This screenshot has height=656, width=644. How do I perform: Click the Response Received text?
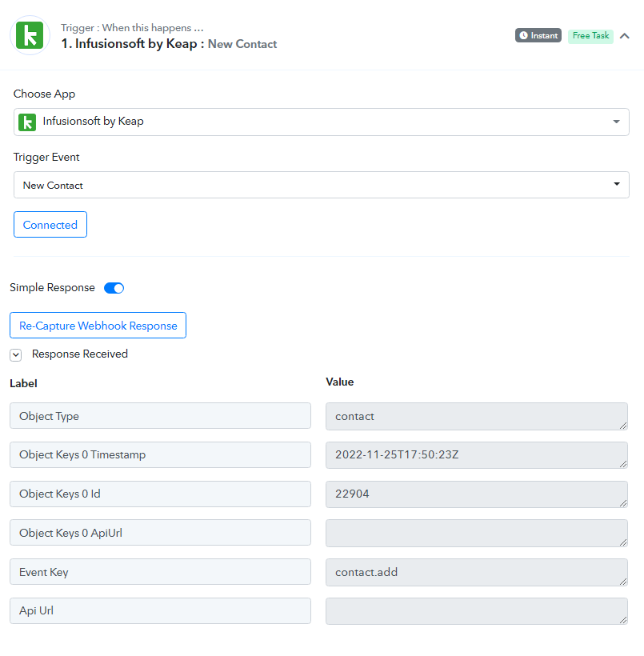pyautogui.click(x=80, y=354)
